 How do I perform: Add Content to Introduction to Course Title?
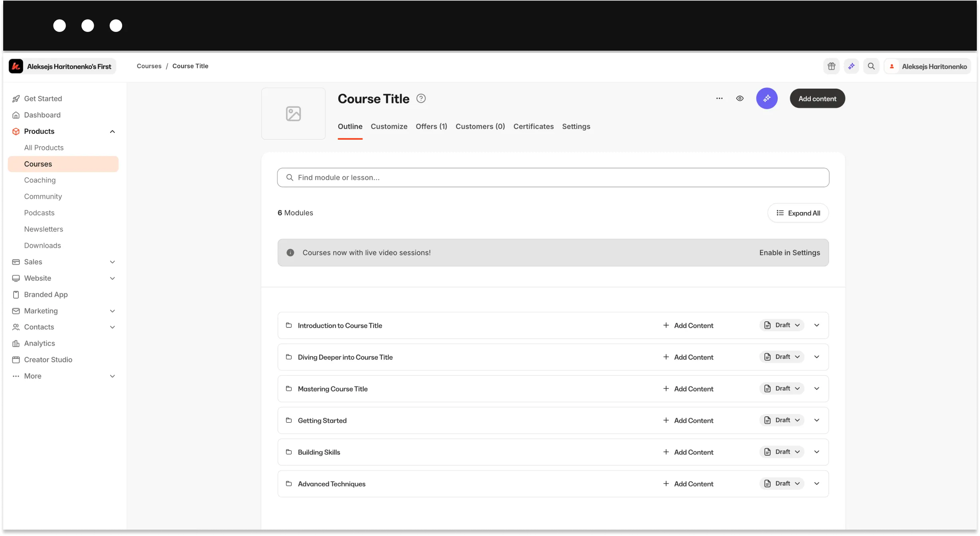pos(688,326)
